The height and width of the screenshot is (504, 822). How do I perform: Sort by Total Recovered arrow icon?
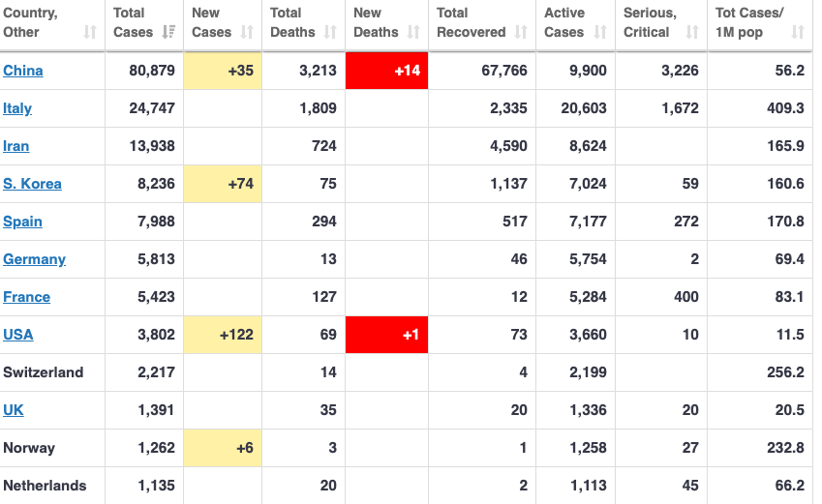click(521, 33)
